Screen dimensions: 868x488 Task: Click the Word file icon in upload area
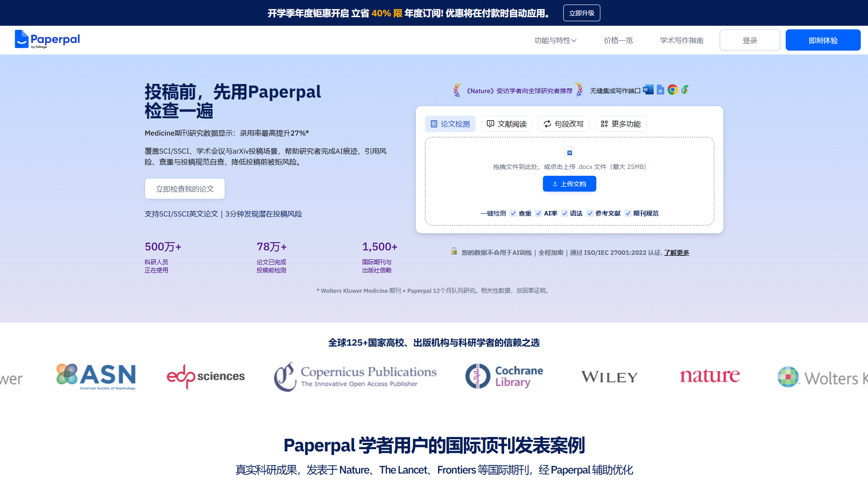(x=570, y=152)
